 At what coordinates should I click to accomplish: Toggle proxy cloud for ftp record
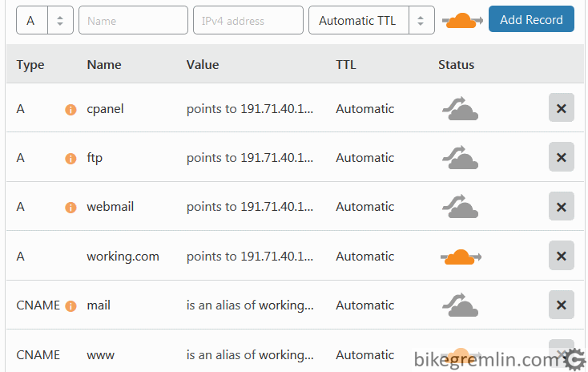tap(460, 158)
